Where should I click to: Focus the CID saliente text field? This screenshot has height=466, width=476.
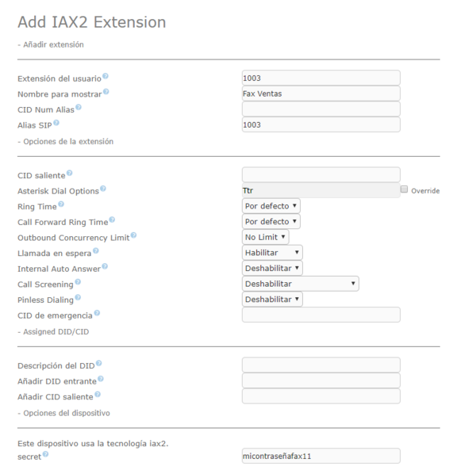(x=321, y=175)
